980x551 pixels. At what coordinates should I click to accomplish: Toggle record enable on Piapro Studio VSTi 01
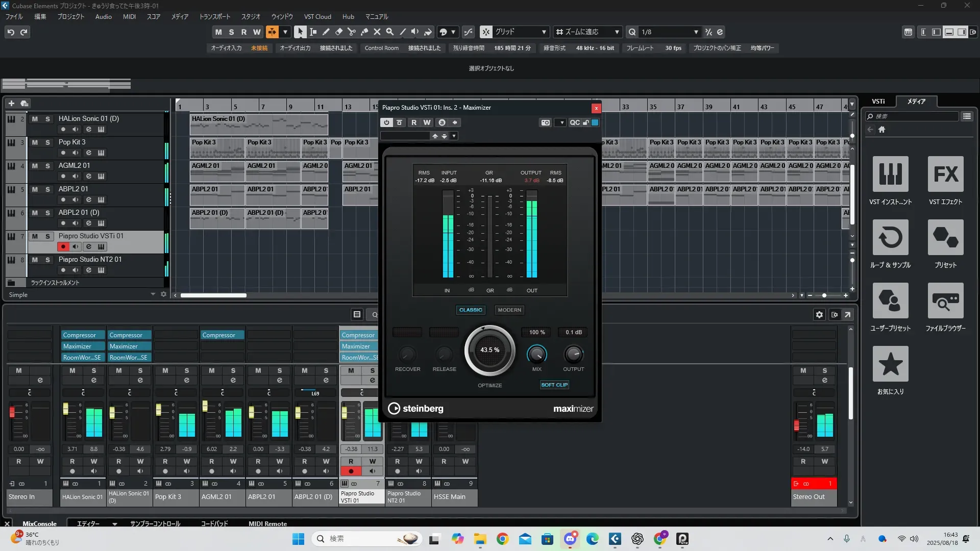tap(63, 247)
